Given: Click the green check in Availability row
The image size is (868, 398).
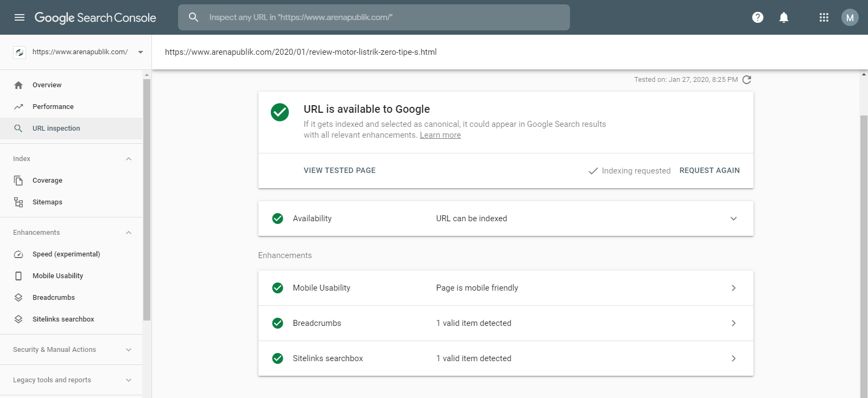Looking at the screenshot, I should 277,219.
